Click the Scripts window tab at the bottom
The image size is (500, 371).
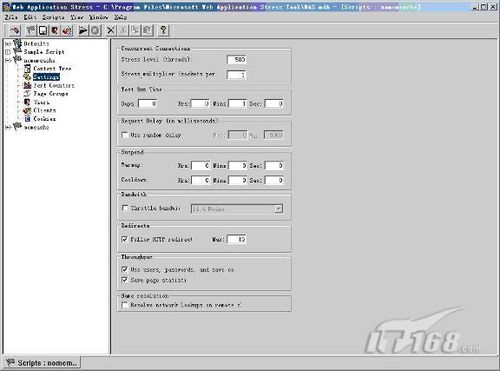[x=42, y=363]
